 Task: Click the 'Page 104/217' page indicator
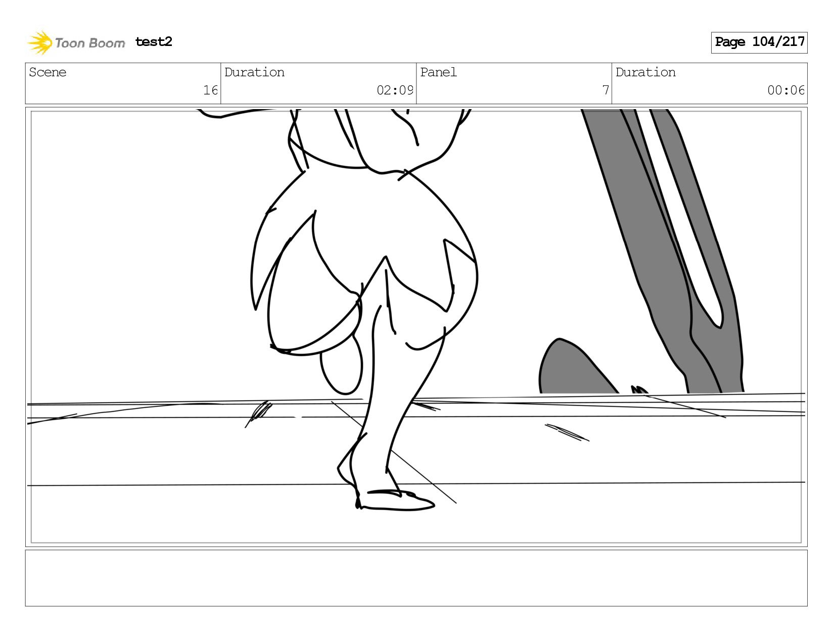(x=759, y=42)
